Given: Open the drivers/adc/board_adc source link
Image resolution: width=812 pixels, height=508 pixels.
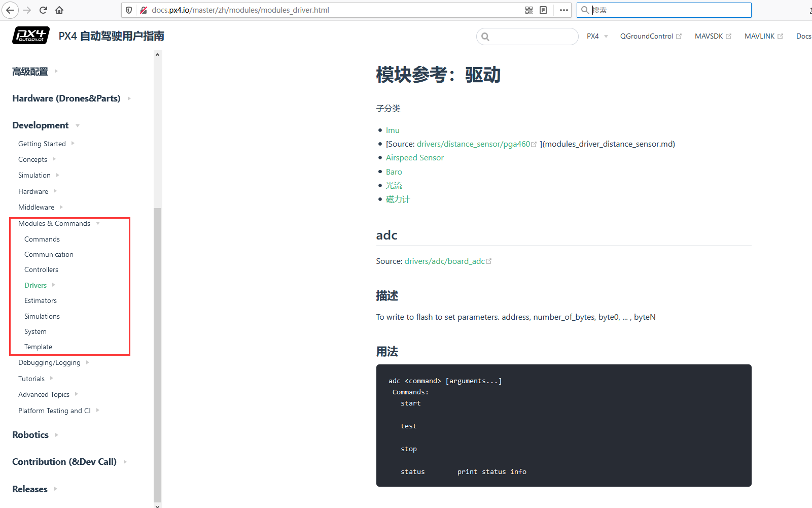Looking at the screenshot, I should [x=445, y=261].
